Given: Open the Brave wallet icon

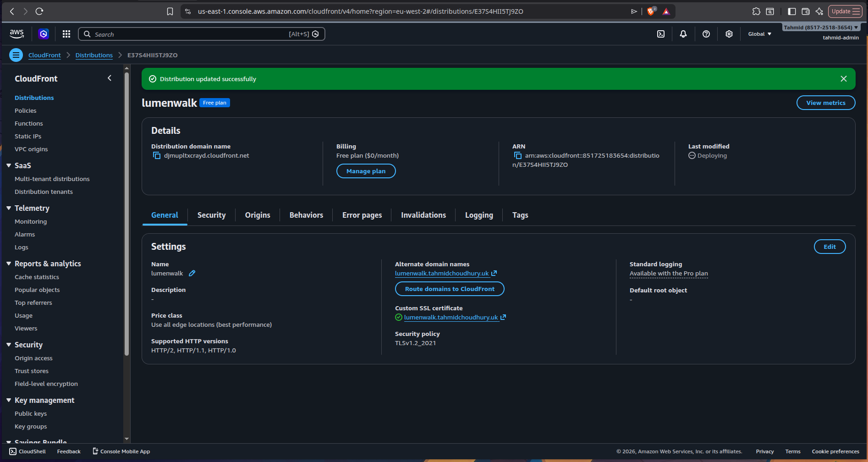Looking at the screenshot, I should pyautogui.click(x=806, y=11).
